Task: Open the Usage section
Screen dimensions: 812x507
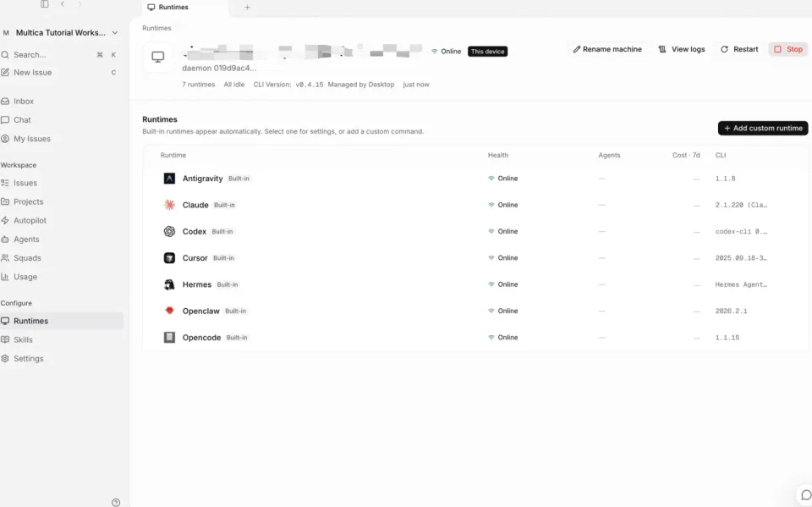Action: pos(62,277)
